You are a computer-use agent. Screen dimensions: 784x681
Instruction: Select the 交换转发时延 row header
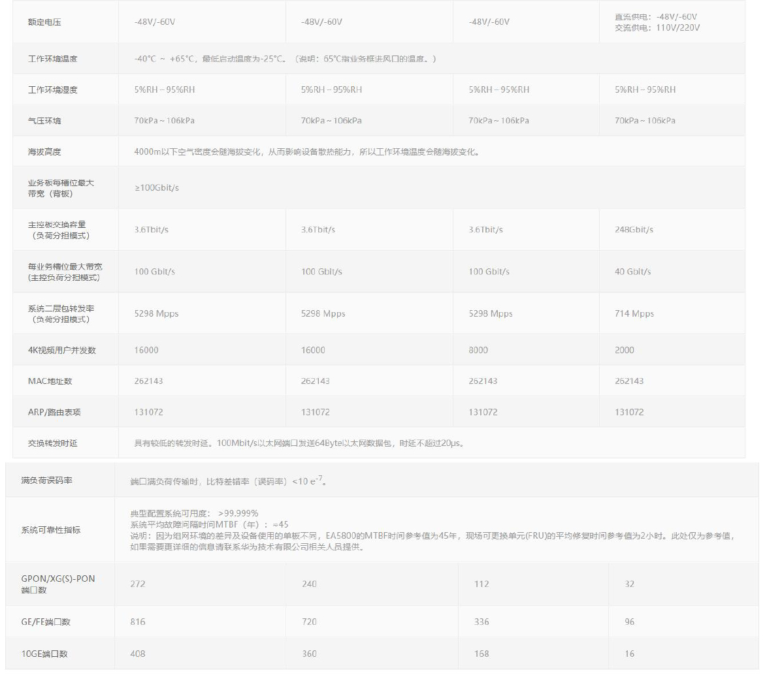coord(52,443)
